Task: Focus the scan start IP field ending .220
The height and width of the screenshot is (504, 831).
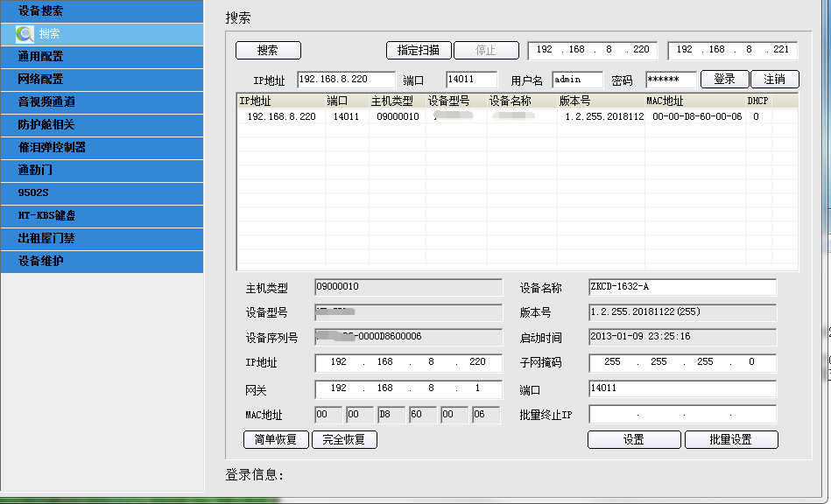Action: (x=593, y=50)
